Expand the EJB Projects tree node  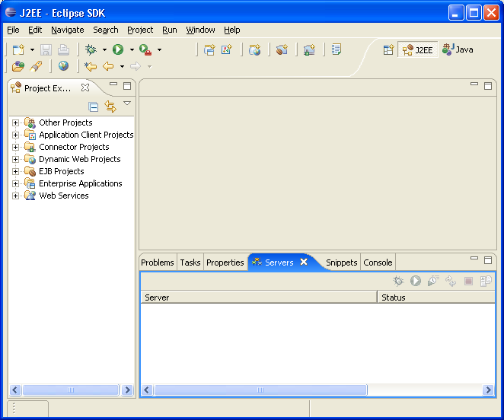click(15, 171)
